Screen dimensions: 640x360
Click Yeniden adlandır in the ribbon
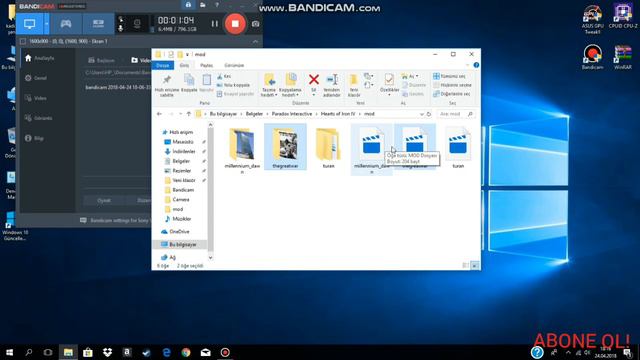tap(331, 85)
